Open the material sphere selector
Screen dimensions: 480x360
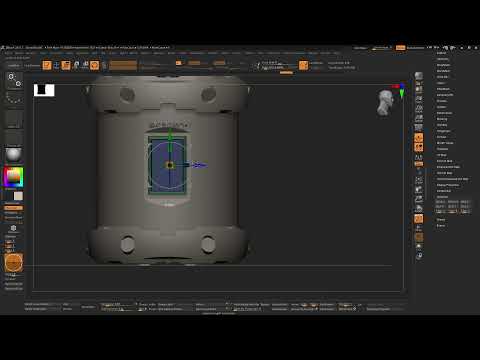tap(14, 155)
